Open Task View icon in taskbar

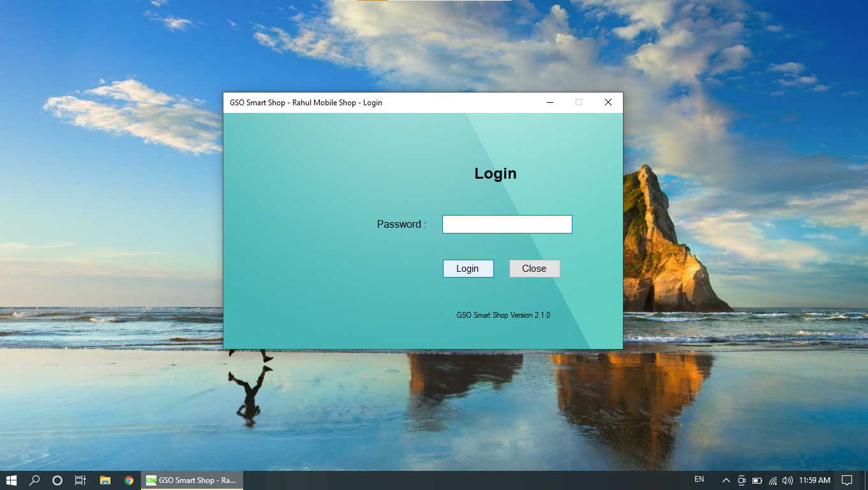click(80, 480)
